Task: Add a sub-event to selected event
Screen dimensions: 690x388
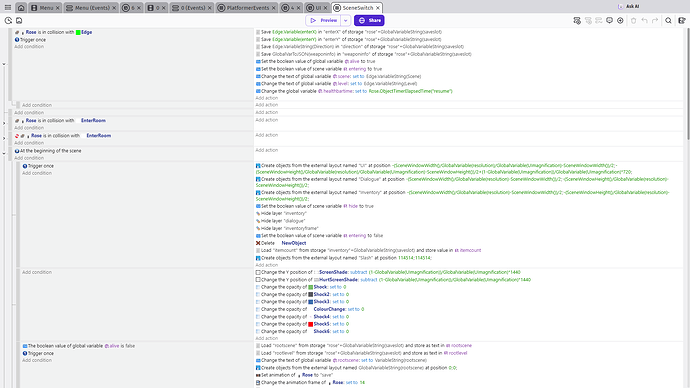Action: (588, 21)
